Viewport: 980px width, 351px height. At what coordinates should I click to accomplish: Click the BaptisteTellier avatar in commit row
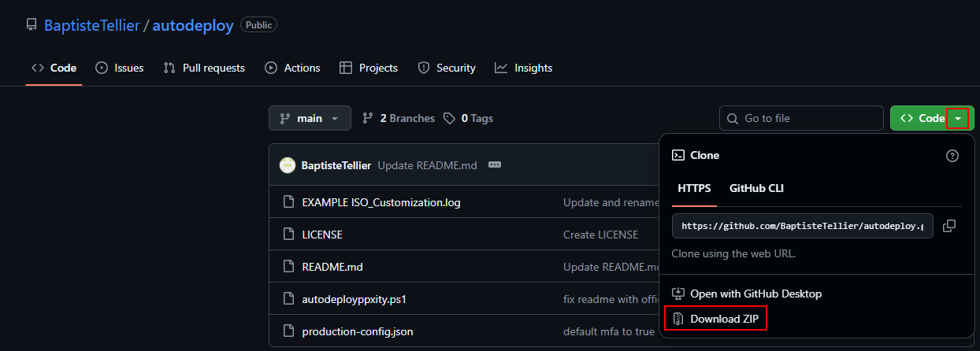pyautogui.click(x=288, y=165)
